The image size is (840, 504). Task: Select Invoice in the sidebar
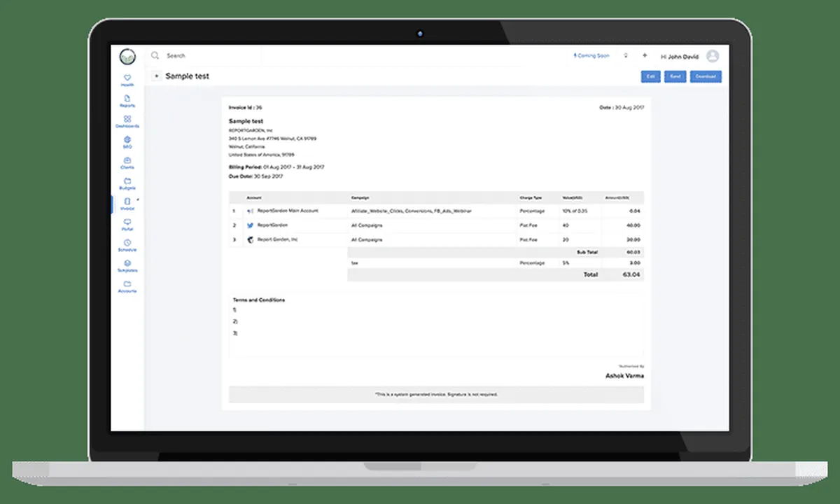pyautogui.click(x=127, y=204)
